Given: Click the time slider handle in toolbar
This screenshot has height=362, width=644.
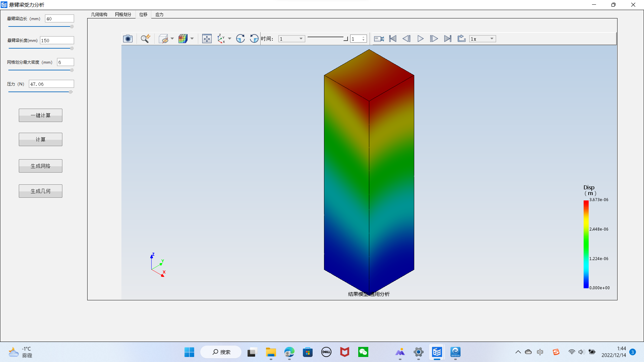Looking at the screenshot, I should [x=345, y=39].
